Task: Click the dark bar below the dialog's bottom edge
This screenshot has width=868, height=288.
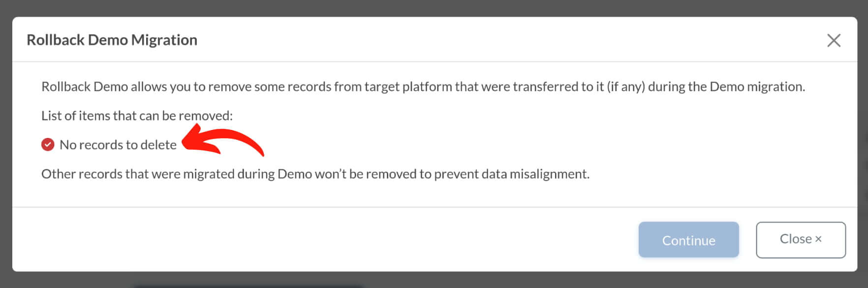Action: (x=248, y=286)
